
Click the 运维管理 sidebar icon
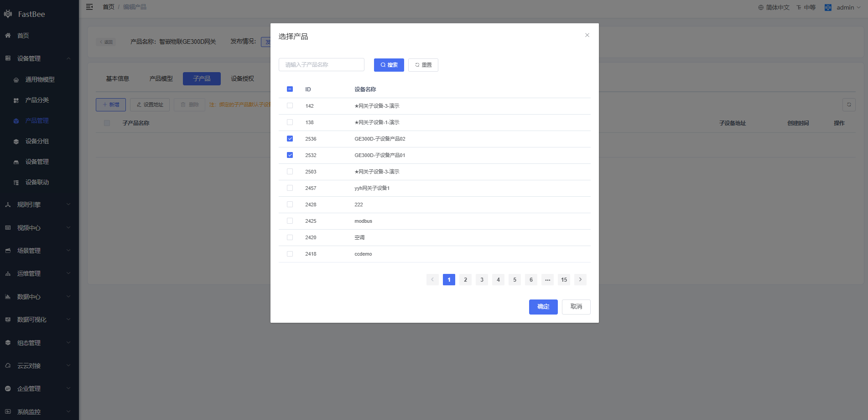(8, 273)
